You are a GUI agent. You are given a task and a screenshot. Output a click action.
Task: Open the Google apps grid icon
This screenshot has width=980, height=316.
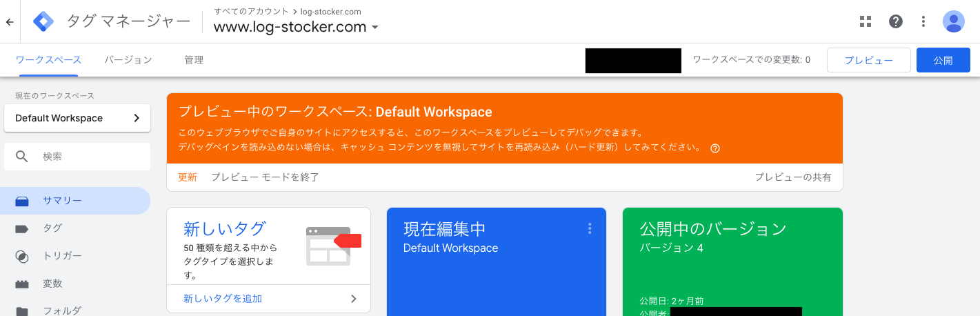(x=866, y=21)
